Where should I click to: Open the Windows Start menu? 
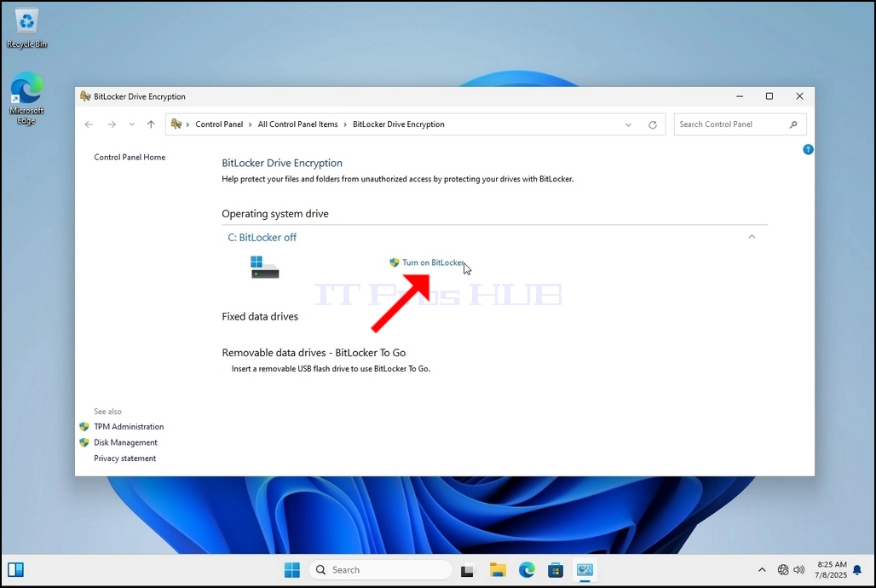tap(292, 570)
